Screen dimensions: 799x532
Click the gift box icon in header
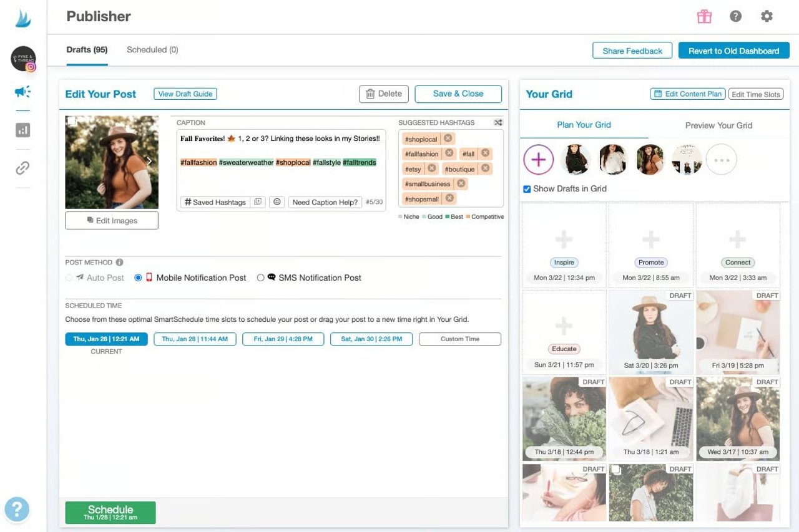[704, 17]
